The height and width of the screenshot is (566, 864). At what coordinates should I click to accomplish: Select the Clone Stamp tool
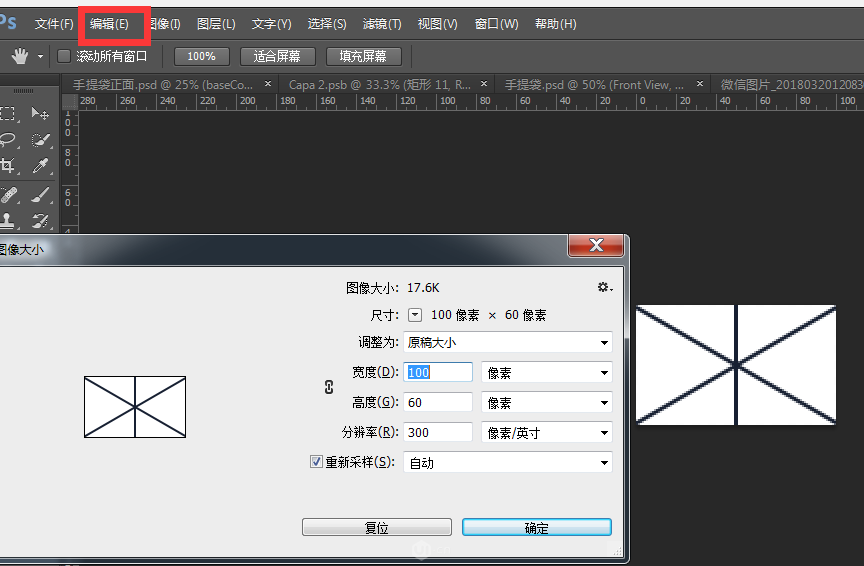7,220
